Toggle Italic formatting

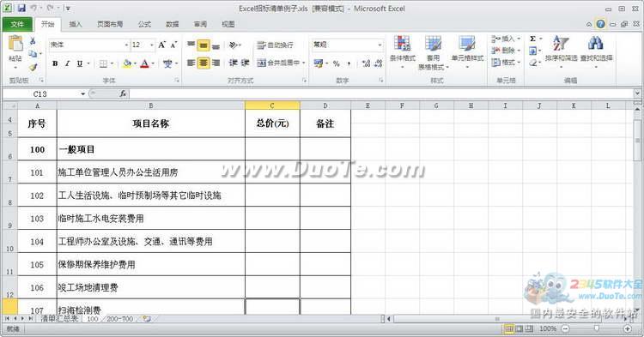pyautogui.click(x=67, y=63)
